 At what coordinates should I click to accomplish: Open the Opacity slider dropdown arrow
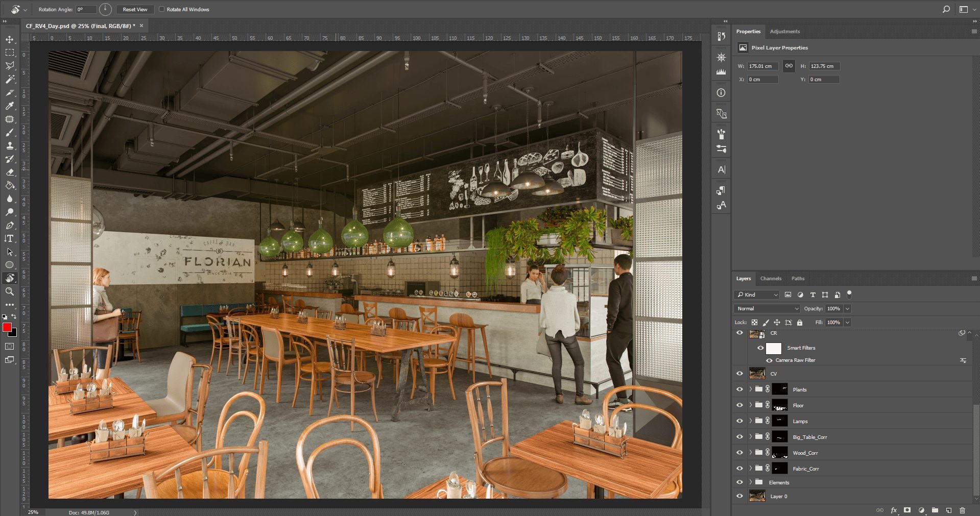tap(848, 308)
